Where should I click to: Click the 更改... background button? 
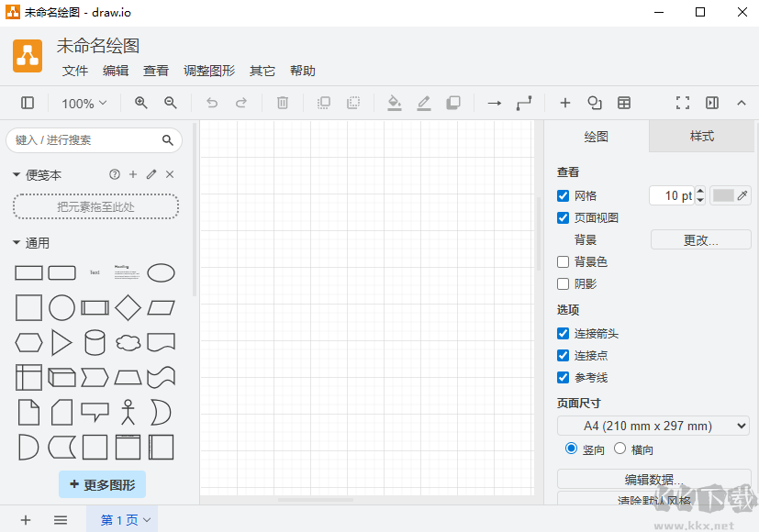coord(701,240)
